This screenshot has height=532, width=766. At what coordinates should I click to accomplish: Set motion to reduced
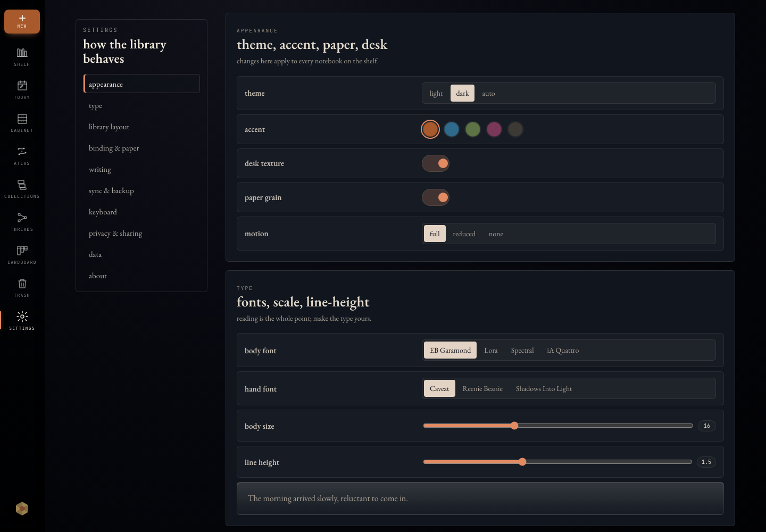click(x=464, y=234)
